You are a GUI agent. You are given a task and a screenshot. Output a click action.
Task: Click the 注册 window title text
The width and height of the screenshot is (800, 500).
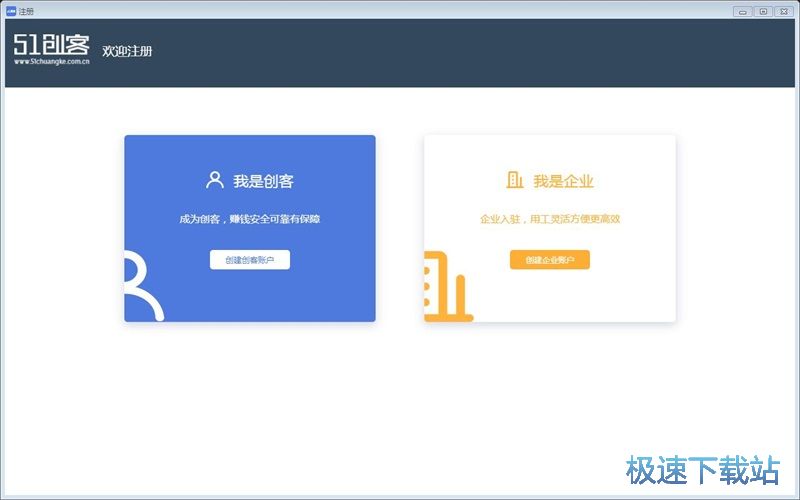(26, 11)
